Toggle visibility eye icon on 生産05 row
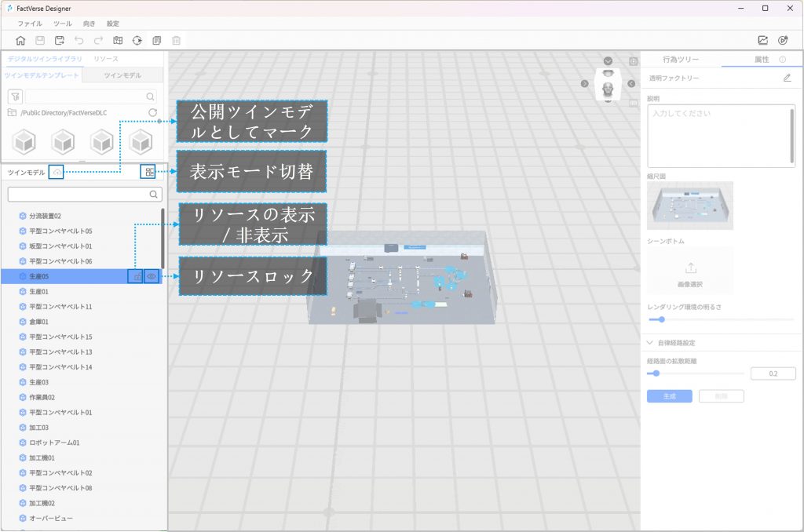 coord(152,276)
